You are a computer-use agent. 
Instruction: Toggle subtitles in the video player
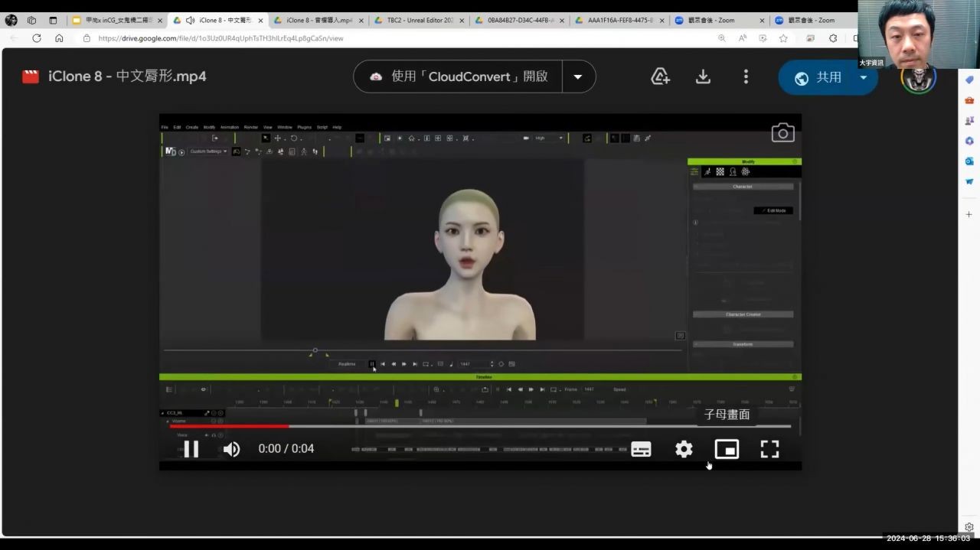[x=641, y=449]
